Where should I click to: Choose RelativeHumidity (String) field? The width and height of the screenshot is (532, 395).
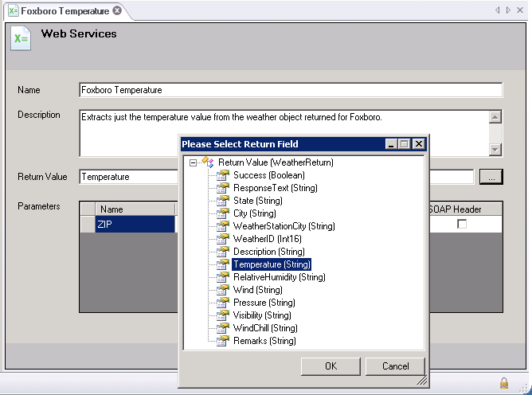[279, 277]
